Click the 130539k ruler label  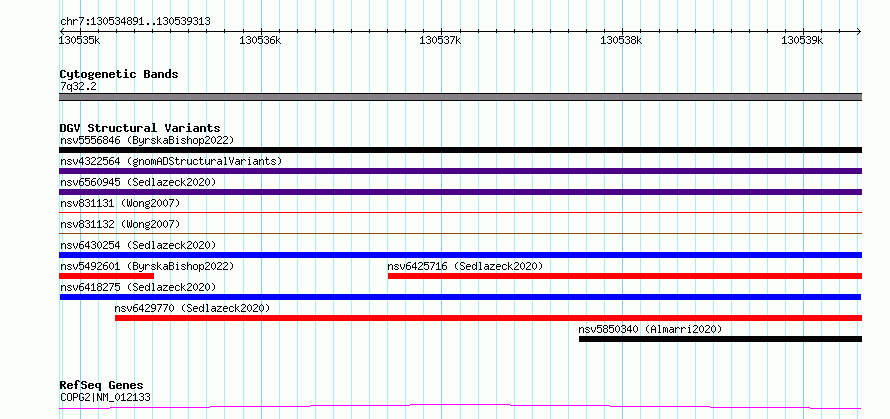click(802, 40)
